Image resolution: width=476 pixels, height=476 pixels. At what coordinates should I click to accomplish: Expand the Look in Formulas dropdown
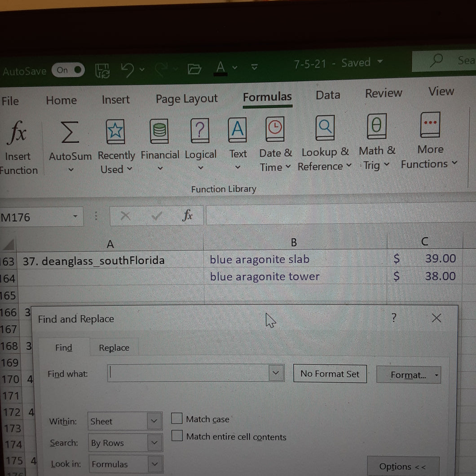pos(126,464)
